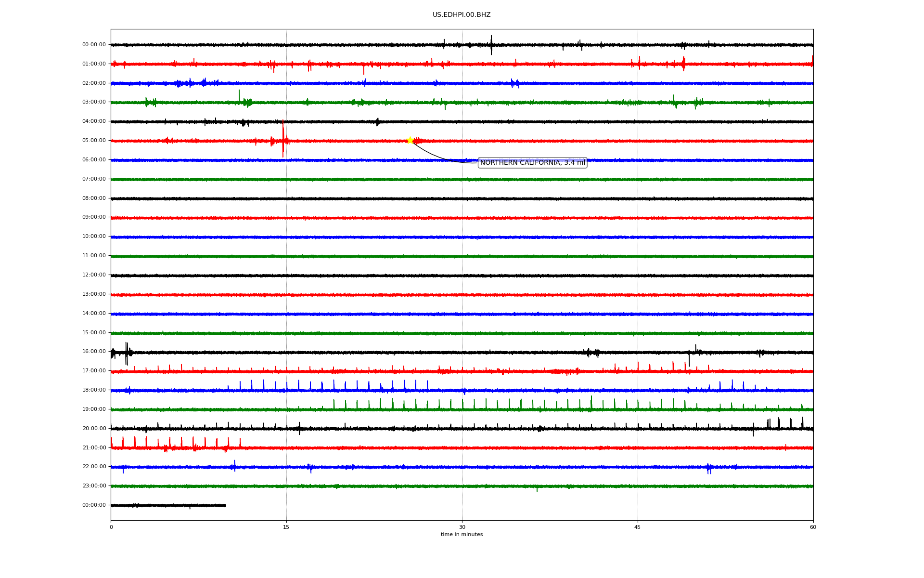Click the 0 tick label on x-axis
Screen dimensions: 924x578
tap(111, 527)
